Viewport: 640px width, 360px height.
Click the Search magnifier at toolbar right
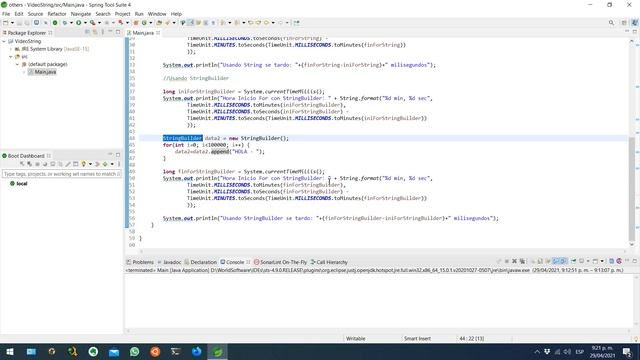[611, 23]
